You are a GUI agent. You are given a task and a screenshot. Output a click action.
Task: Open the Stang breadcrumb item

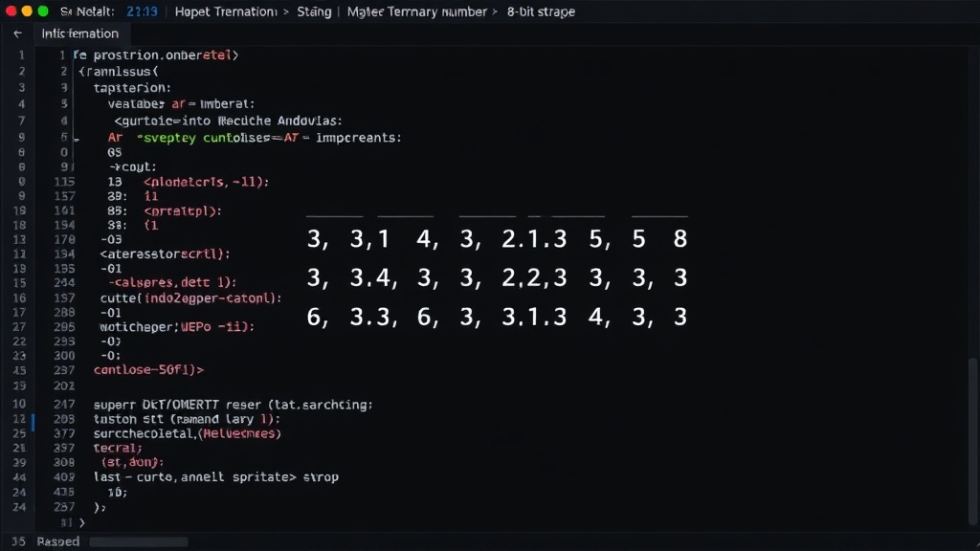coord(314,11)
